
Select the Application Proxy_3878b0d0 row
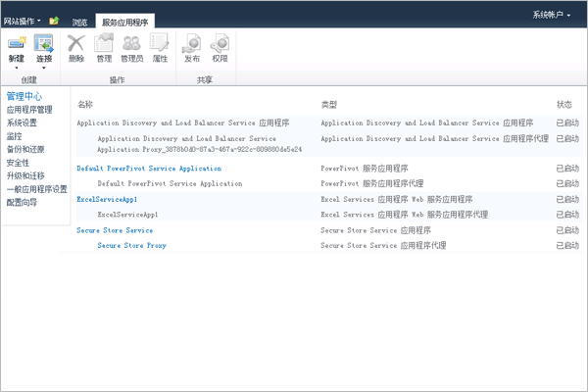(328, 144)
